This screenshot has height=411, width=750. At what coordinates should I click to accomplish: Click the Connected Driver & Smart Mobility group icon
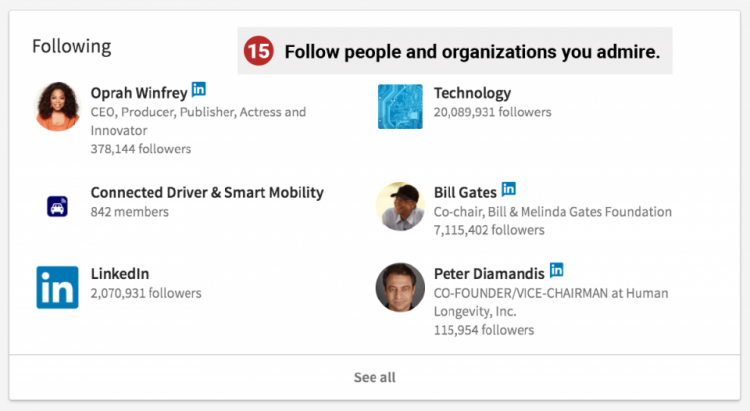click(x=57, y=206)
